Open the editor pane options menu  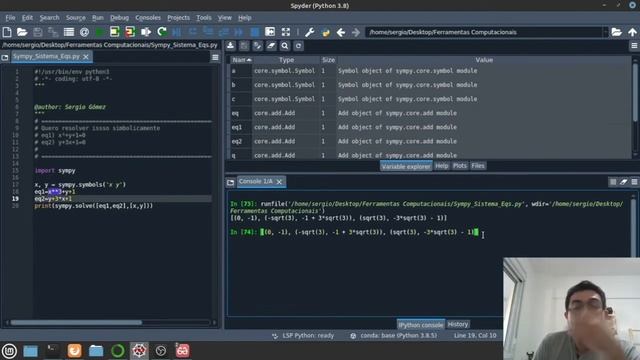(215, 58)
